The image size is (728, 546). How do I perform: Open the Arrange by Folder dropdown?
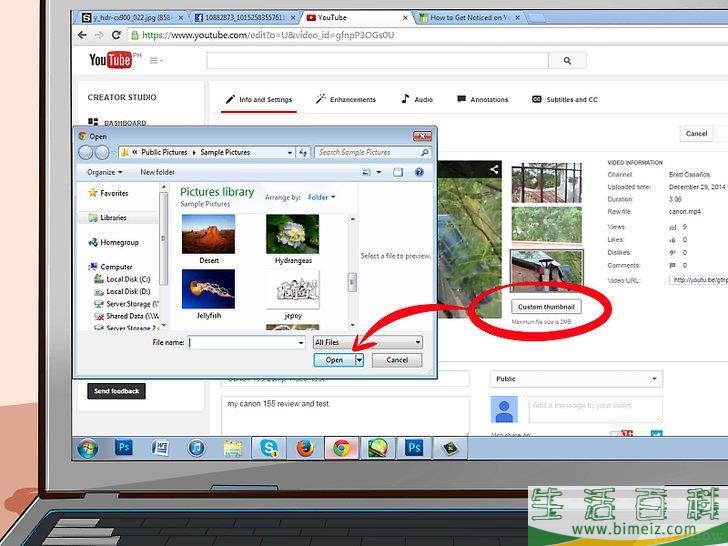click(x=321, y=197)
